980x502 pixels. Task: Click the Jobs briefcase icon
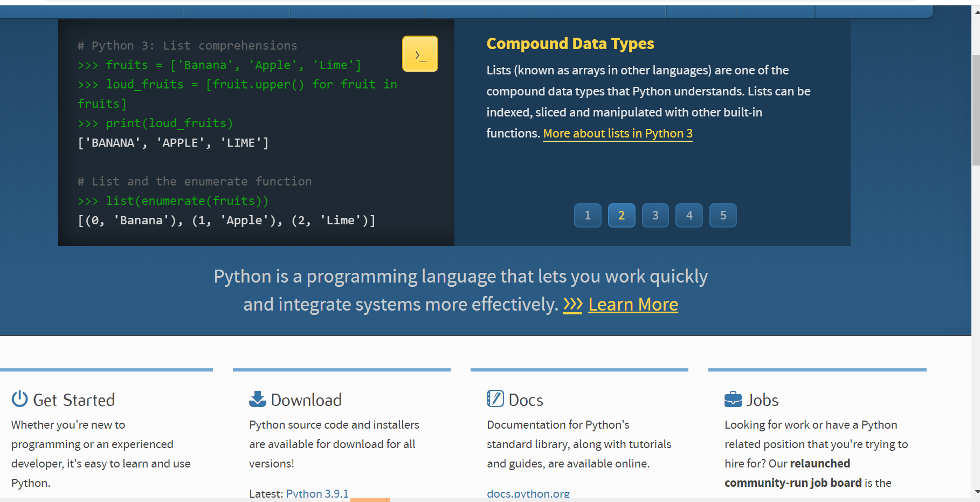pos(733,400)
